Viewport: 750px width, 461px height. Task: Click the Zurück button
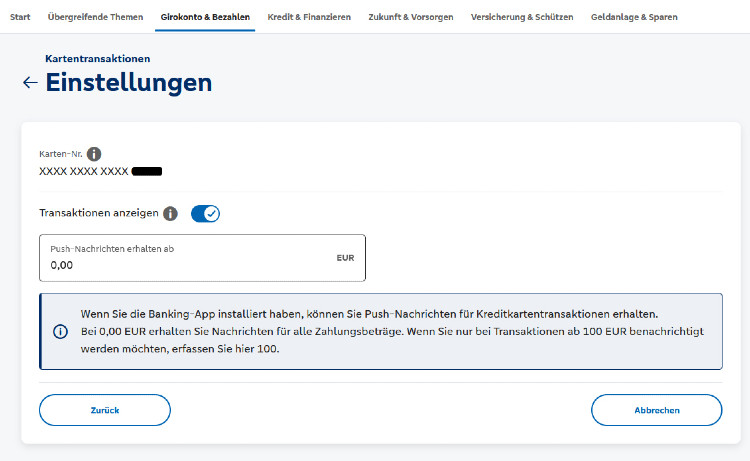105,410
